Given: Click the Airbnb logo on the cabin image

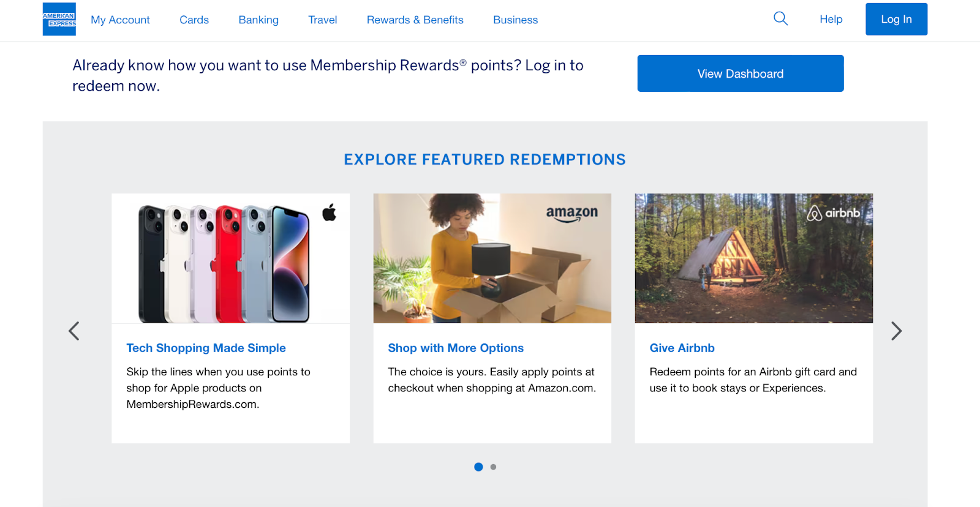Looking at the screenshot, I should coord(834,213).
